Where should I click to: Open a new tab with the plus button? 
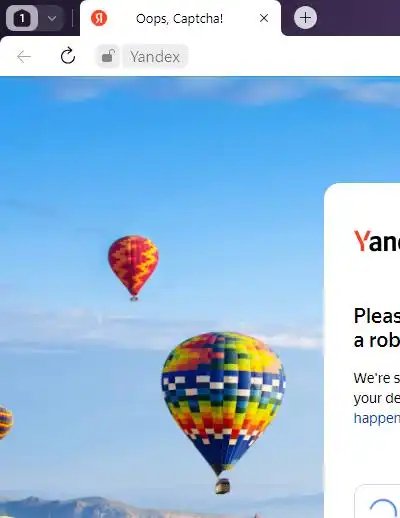pyautogui.click(x=305, y=18)
